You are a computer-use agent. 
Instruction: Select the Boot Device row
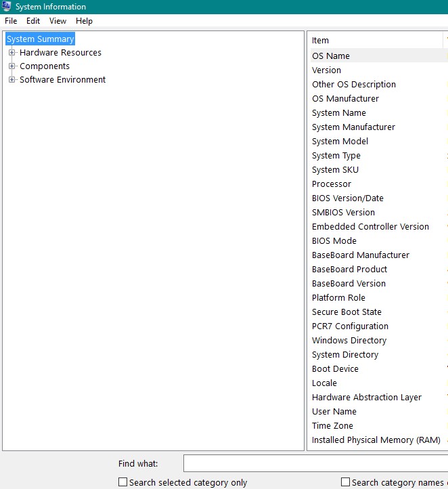(x=379, y=368)
